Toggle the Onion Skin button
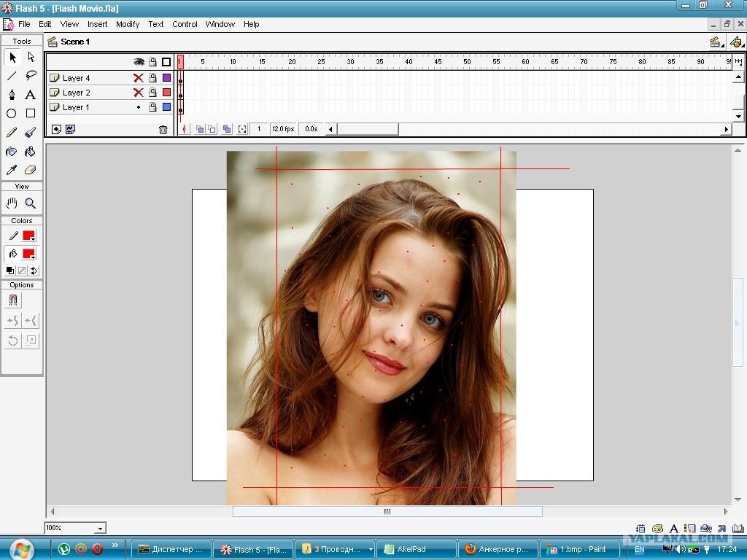Screen dimensions: 747x560 click(200, 129)
